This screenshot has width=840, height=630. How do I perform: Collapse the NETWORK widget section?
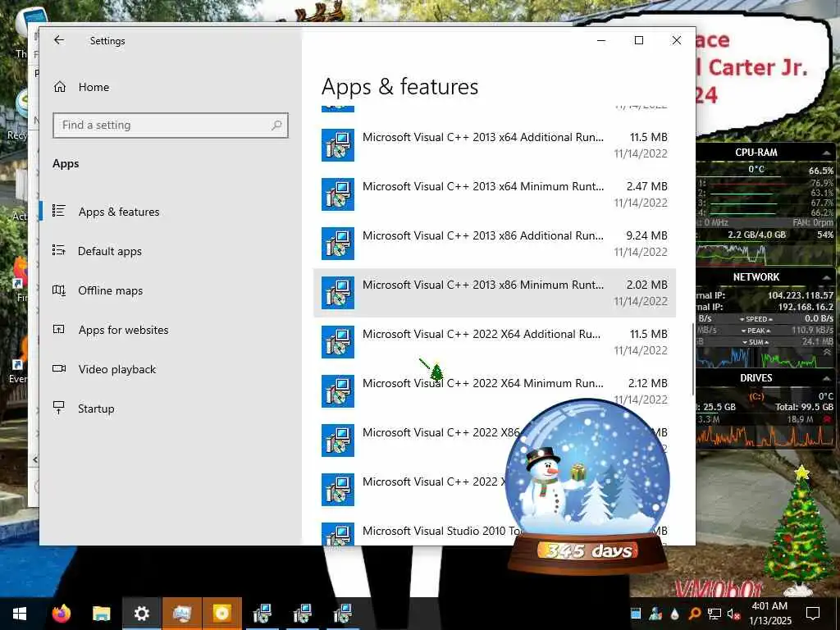pos(827,277)
